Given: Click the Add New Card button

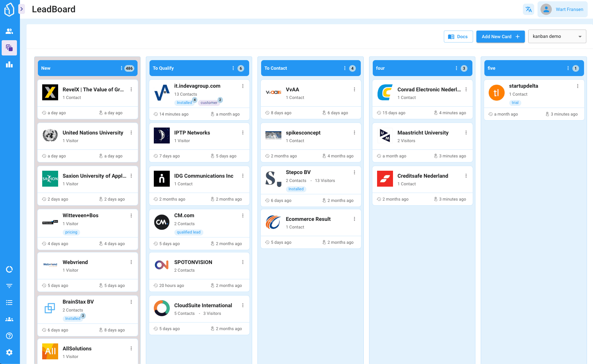Looking at the screenshot, I should (x=500, y=37).
